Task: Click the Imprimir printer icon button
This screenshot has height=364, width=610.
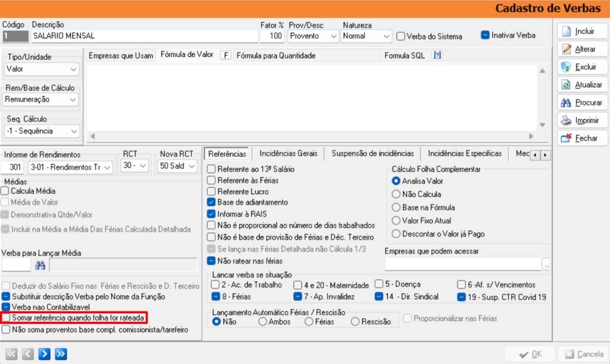Action: (581, 120)
